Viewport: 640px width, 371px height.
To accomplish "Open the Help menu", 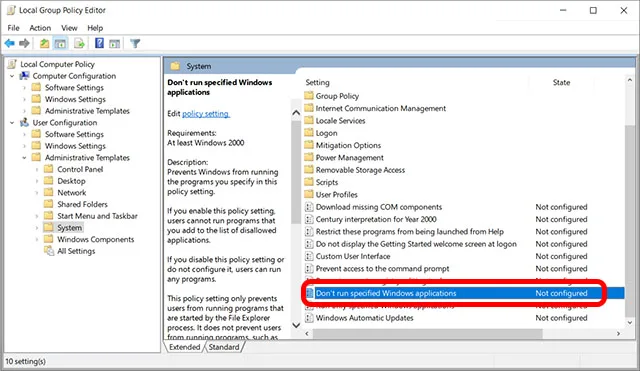I will pyautogui.click(x=95, y=28).
